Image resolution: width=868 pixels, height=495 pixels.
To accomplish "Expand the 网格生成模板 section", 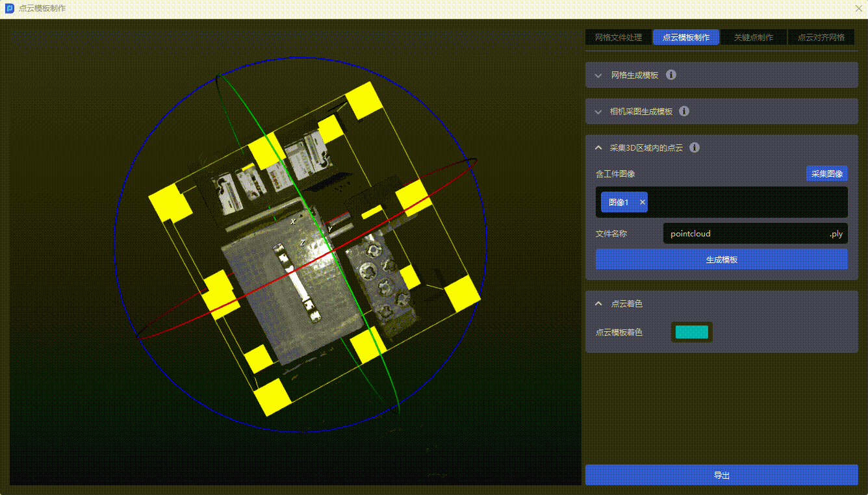I will (598, 75).
